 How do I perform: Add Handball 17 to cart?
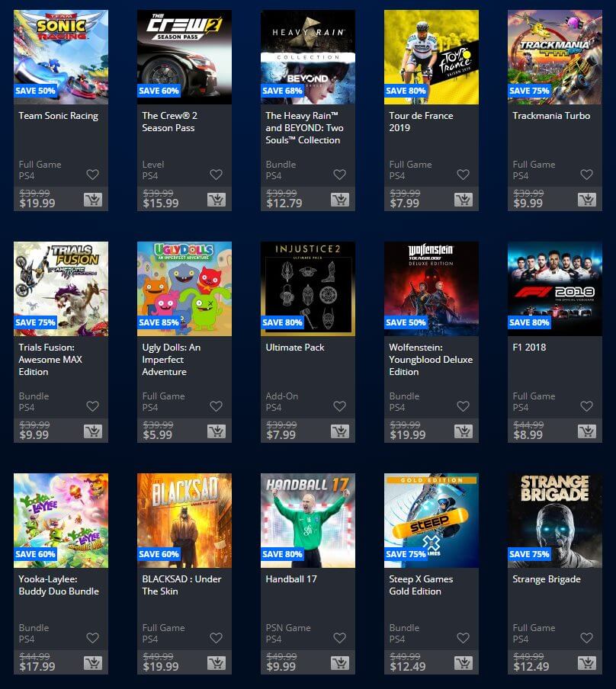point(340,663)
